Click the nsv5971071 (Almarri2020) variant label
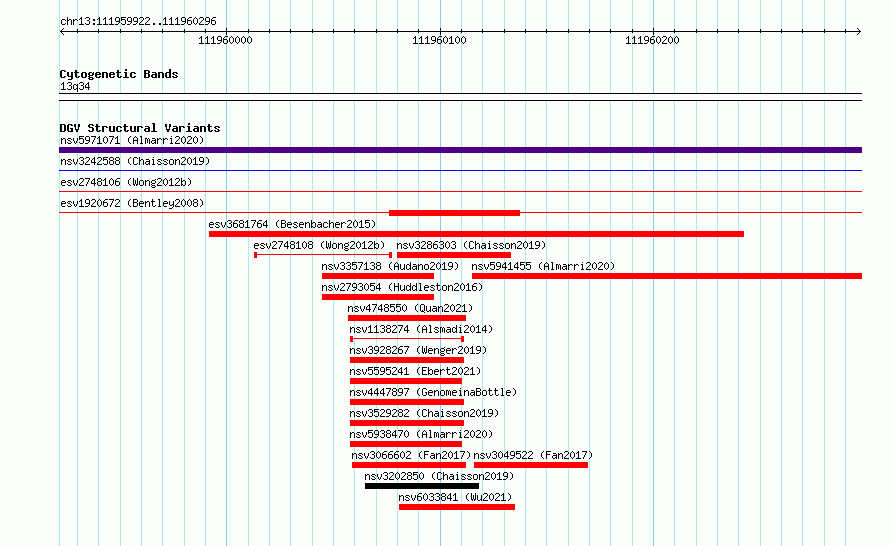Screen dimensions: 890x546 (x=132, y=140)
